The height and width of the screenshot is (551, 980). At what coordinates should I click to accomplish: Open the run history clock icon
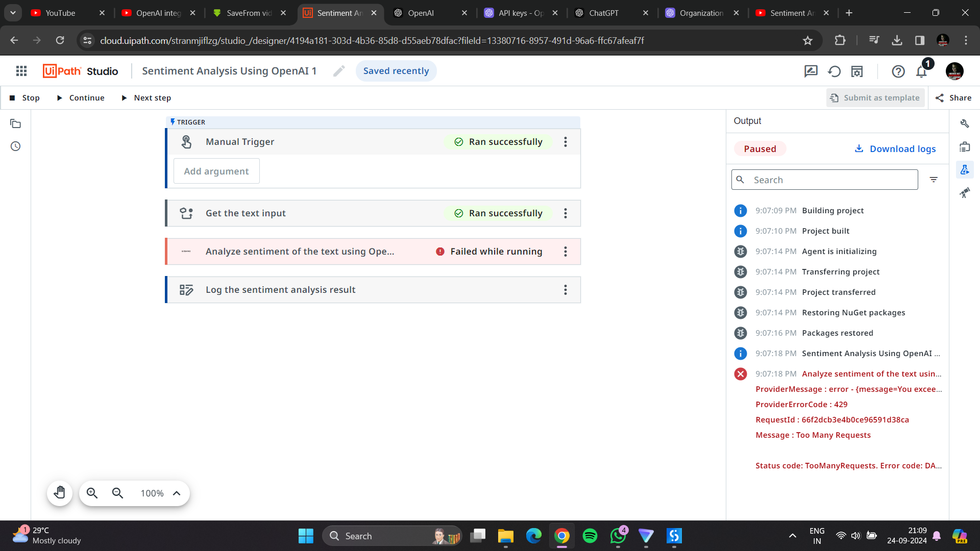15,146
